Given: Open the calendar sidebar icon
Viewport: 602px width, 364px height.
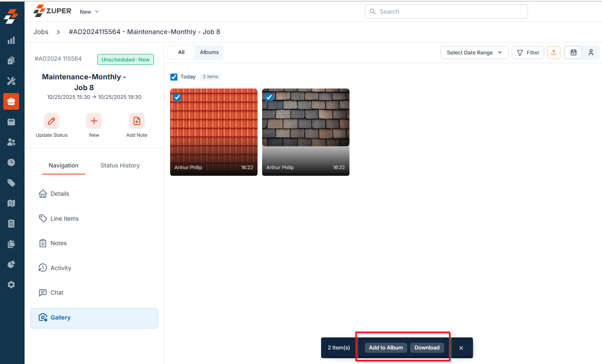Looking at the screenshot, I should click(x=11, y=122).
